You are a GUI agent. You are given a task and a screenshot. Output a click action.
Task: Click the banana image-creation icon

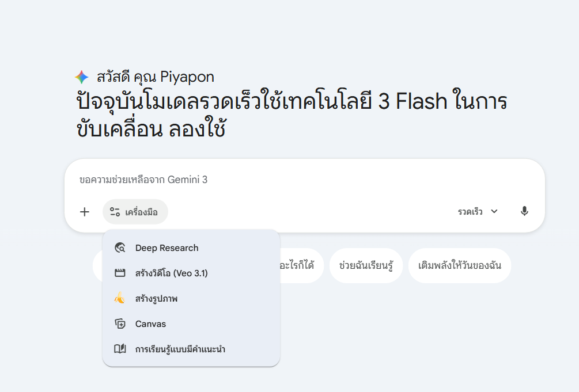click(x=119, y=298)
